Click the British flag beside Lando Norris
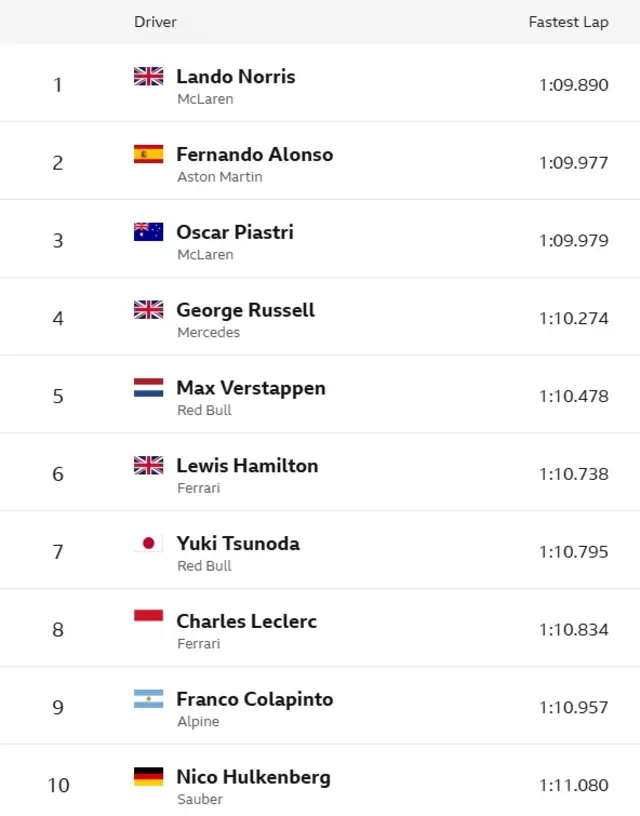 (148, 76)
